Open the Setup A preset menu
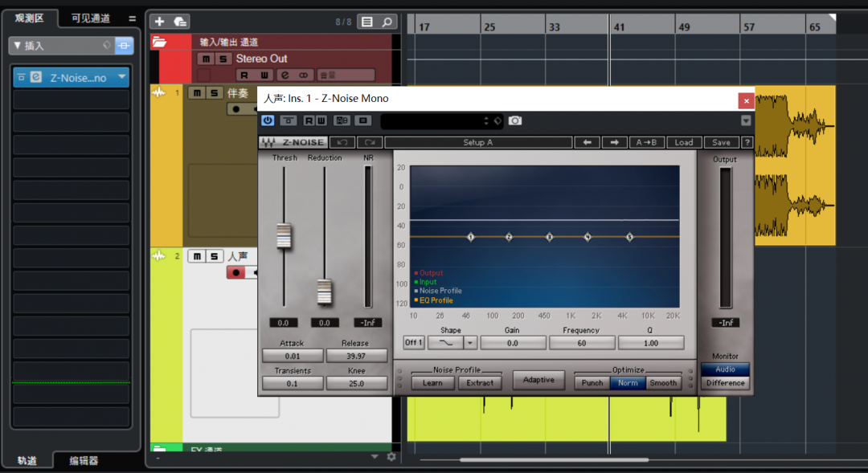 coord(478,142)
